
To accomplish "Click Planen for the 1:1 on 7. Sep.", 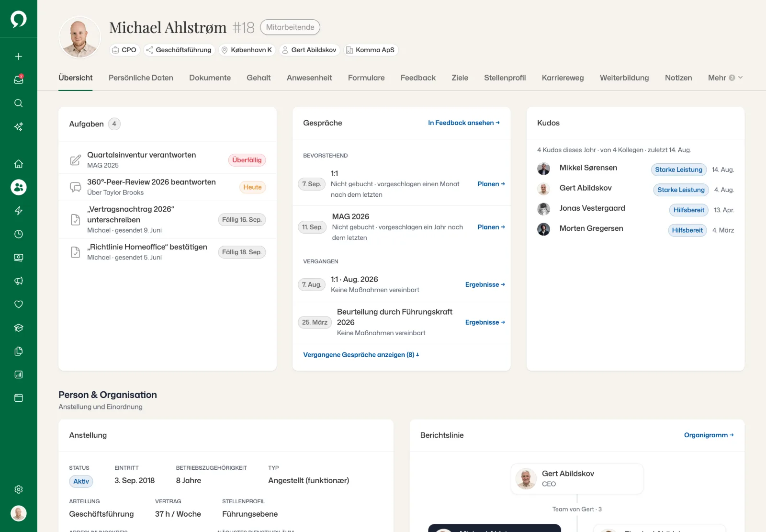I will tap(491, 184).
